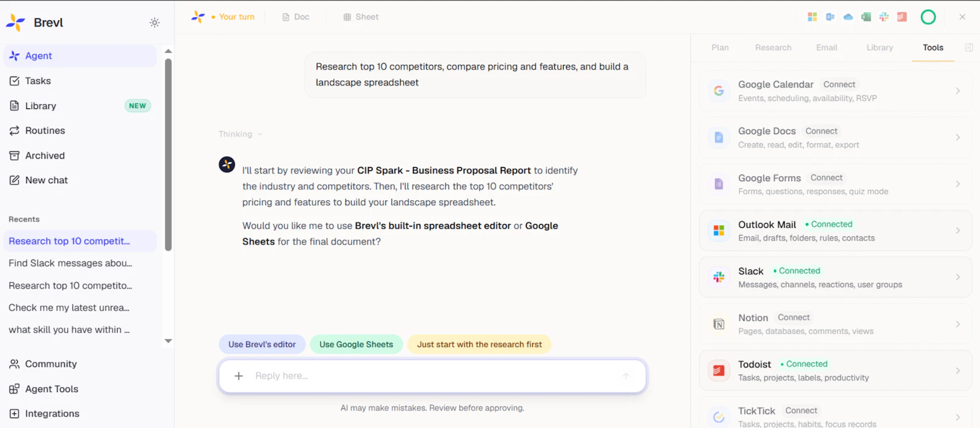Select the Tools tab
Screen dimensions: 980x428
click(x=933, y=48)
